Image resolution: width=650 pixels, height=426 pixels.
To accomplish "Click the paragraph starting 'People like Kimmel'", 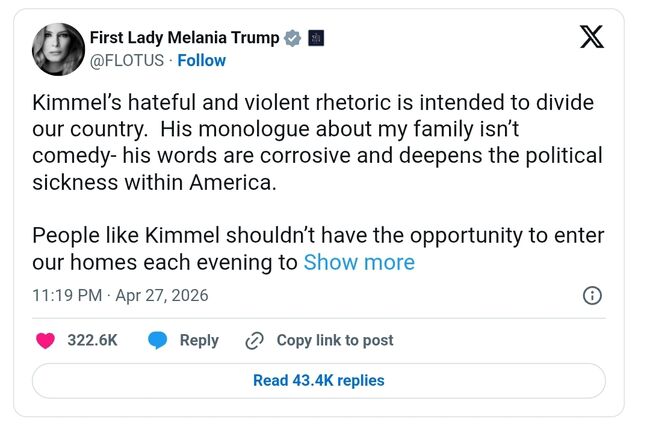I will [318, 236].
